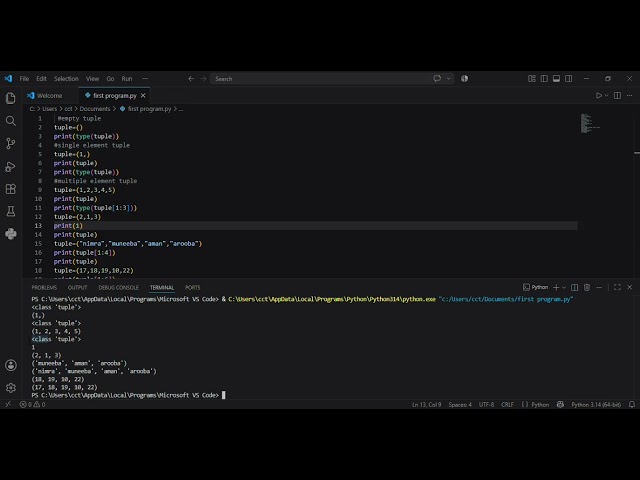Select interpreter Python 3.14 (64-bit)
Image resolution: width=640 pixels, height=480 pixels.
pos(596,404)
